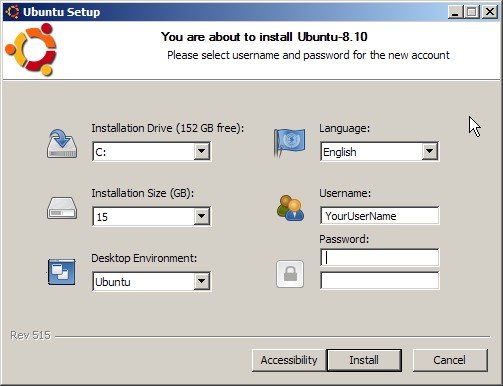
Task: Open the Desktop Environment dropdown arrow
Action: tap(201, 281)
